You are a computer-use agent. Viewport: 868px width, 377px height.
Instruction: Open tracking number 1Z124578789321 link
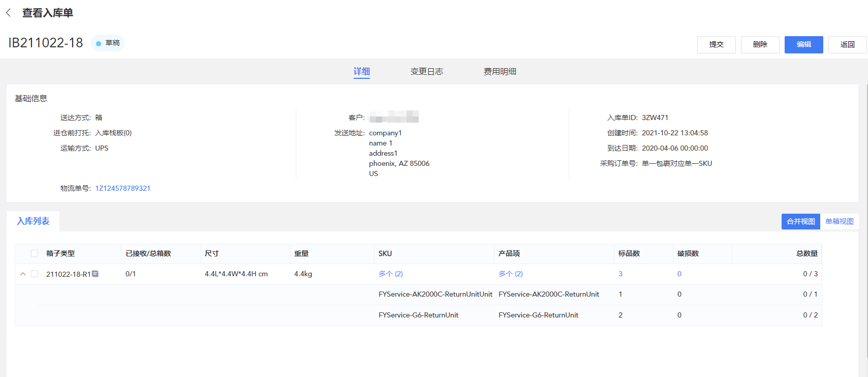(123, 188)
